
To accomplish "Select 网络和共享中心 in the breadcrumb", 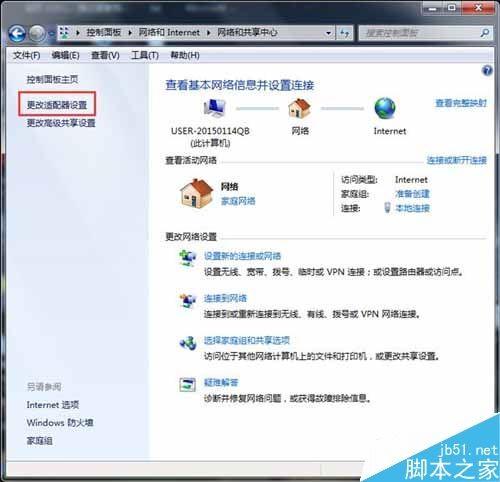I will click(247, 32).
